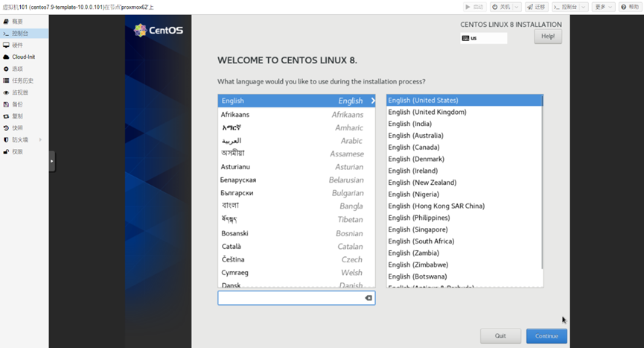Select Català in the language list
This screenshot has width=644, height=348.
click(x=296, y=247)
